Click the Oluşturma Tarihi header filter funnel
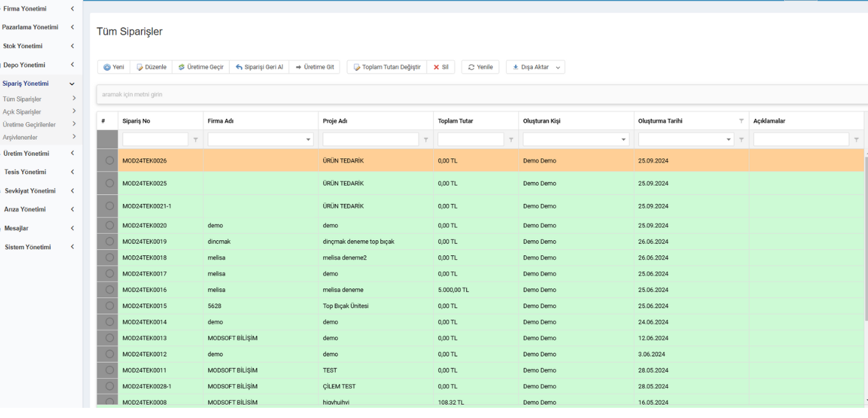868x418 pixels. (x=741, y=121)
